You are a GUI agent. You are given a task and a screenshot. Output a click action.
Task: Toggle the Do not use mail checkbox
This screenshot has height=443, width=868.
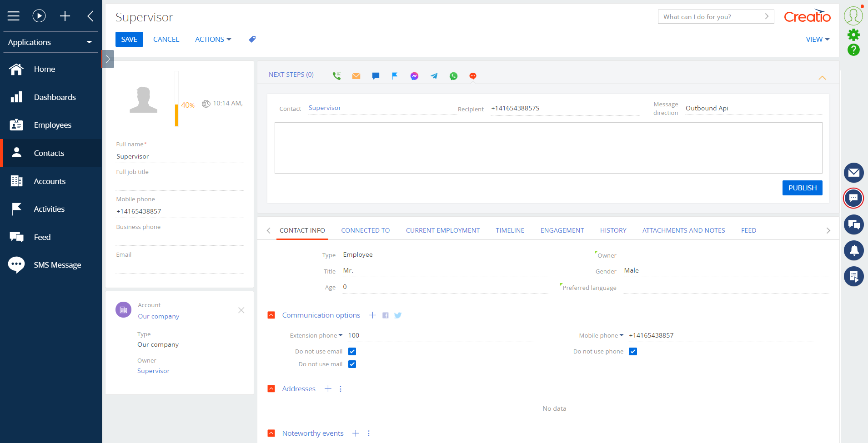[x=352, y=364]
